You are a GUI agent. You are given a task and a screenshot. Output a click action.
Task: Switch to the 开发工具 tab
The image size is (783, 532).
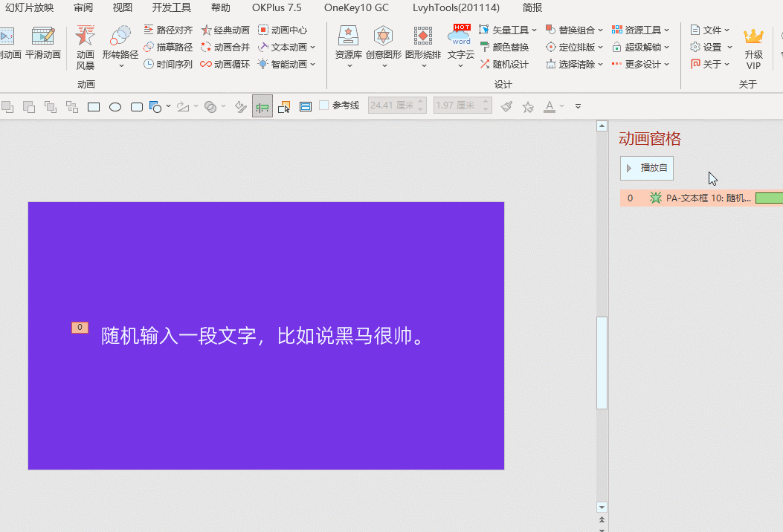click(x=171, y=7)
